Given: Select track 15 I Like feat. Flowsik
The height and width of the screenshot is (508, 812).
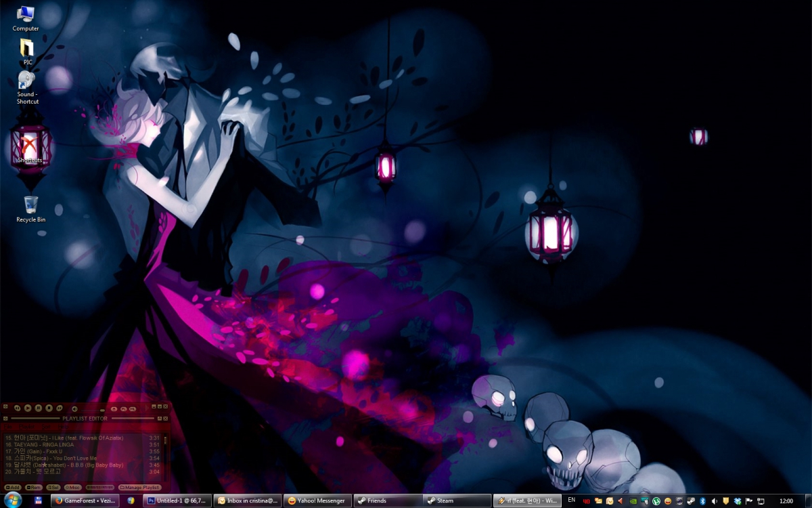Looking at the screenshot, I should point(83,438).
